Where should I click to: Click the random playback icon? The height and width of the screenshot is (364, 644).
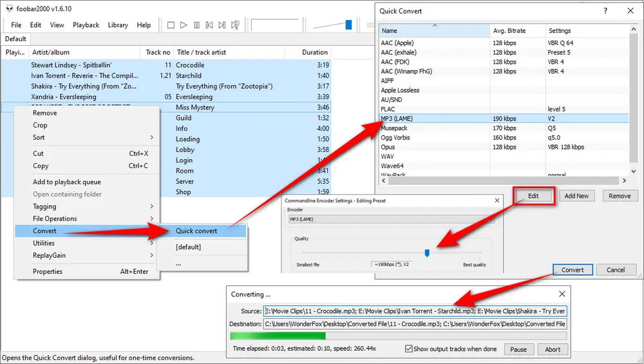236,25
